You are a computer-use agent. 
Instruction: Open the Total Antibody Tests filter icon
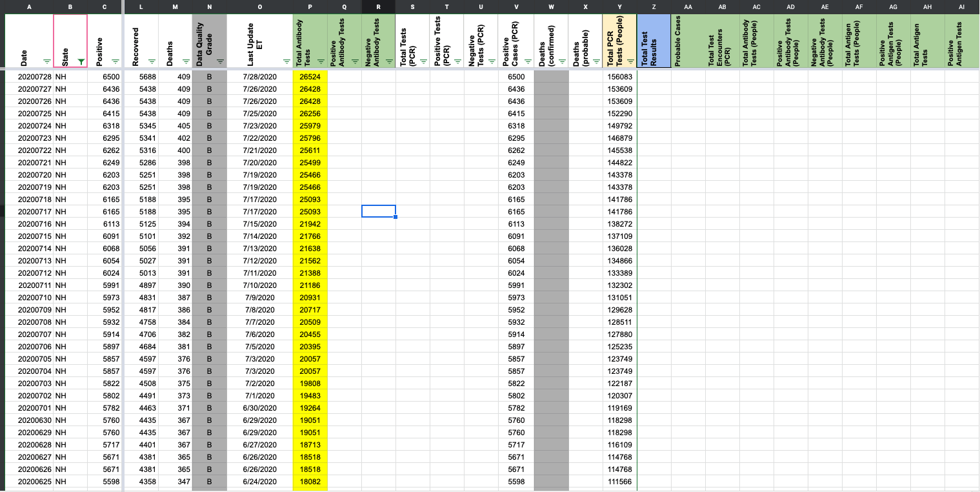pyautogui.click(x=321, y=61)
